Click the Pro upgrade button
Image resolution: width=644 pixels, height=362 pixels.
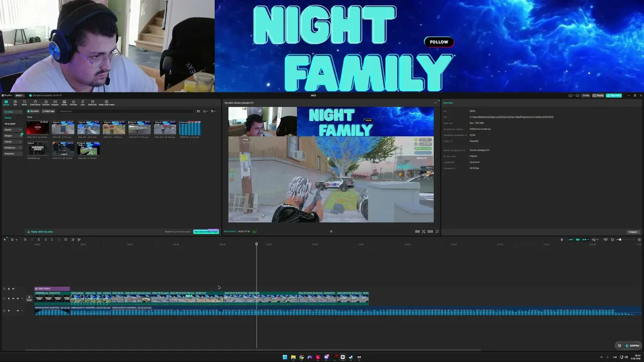(586, 95)
